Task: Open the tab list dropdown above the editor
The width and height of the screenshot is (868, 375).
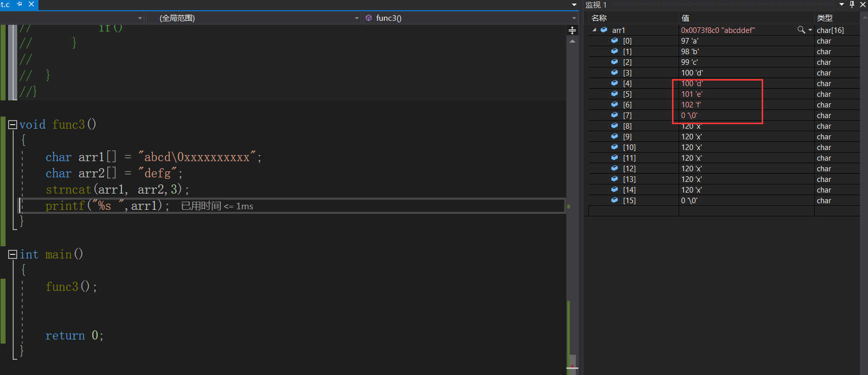Action: pos(574,5)
